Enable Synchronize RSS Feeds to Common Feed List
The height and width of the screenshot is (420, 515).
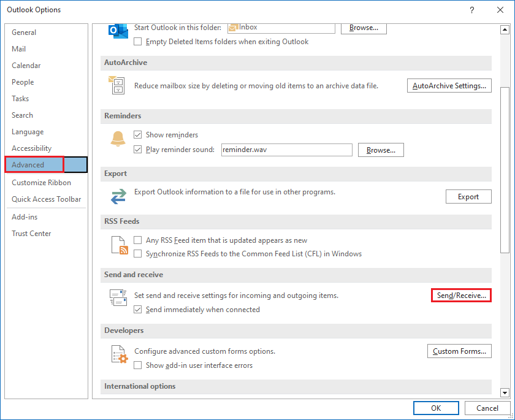click(x=137, y=253)
